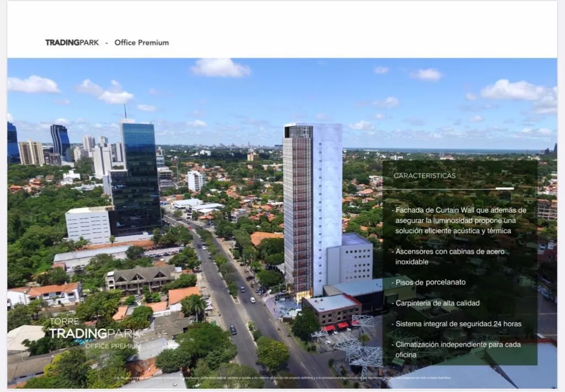The width and height of the screenshot is (565, 392).
Task: Click the TRADINGPARK logo in the header
Action: pyautogui.click(x=72, y=42)
